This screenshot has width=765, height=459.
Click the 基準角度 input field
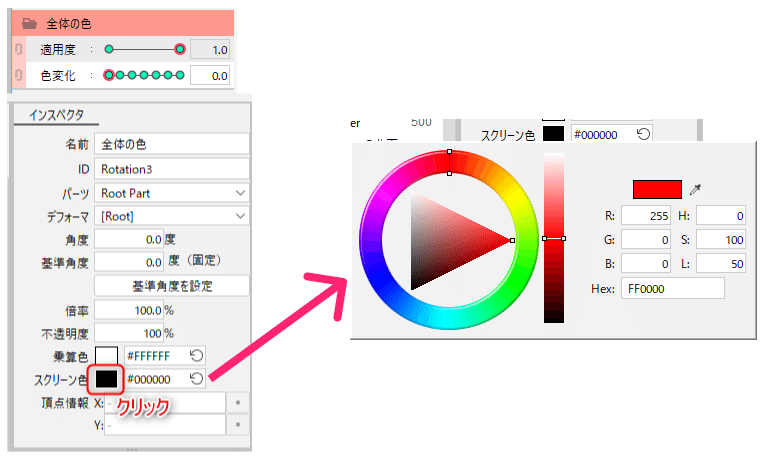click(x=129, y=262)
